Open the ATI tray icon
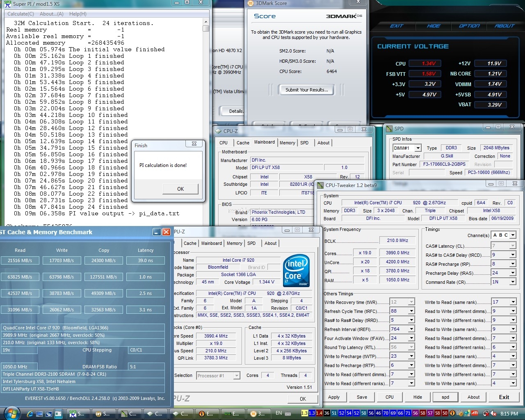 pyautogui.click(x=475, y=413)
